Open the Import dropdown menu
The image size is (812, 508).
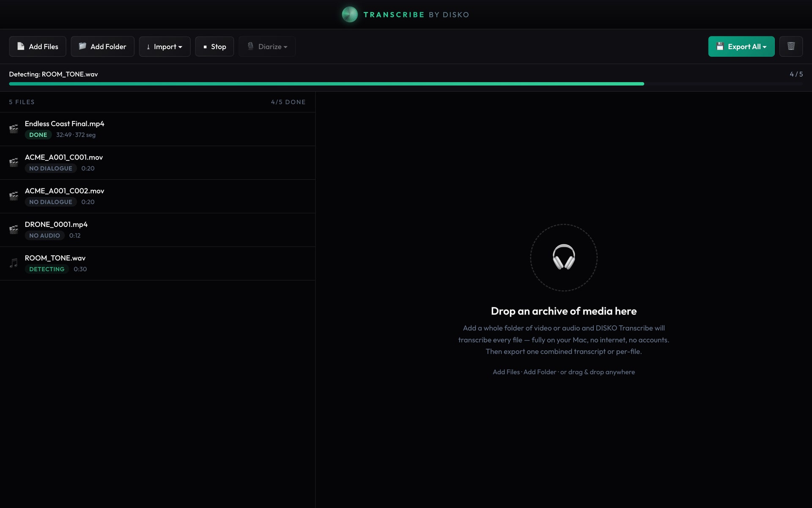point(165,47)
